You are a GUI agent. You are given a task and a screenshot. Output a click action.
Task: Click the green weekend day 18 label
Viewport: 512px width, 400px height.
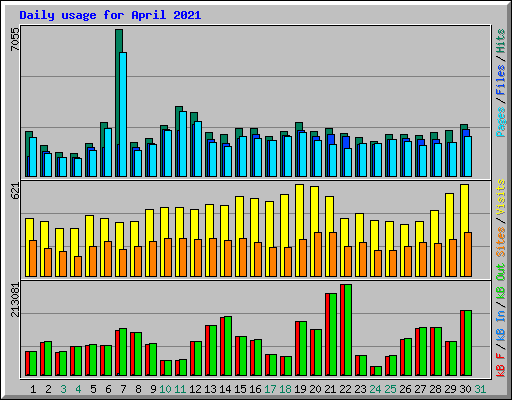click(285, 389)
